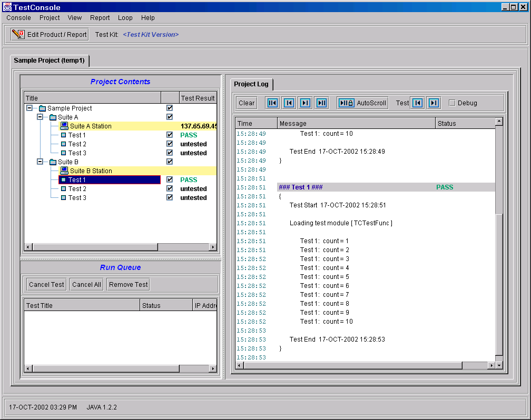
Task: Click the Clear log button
Action: [x=247, y=103]
